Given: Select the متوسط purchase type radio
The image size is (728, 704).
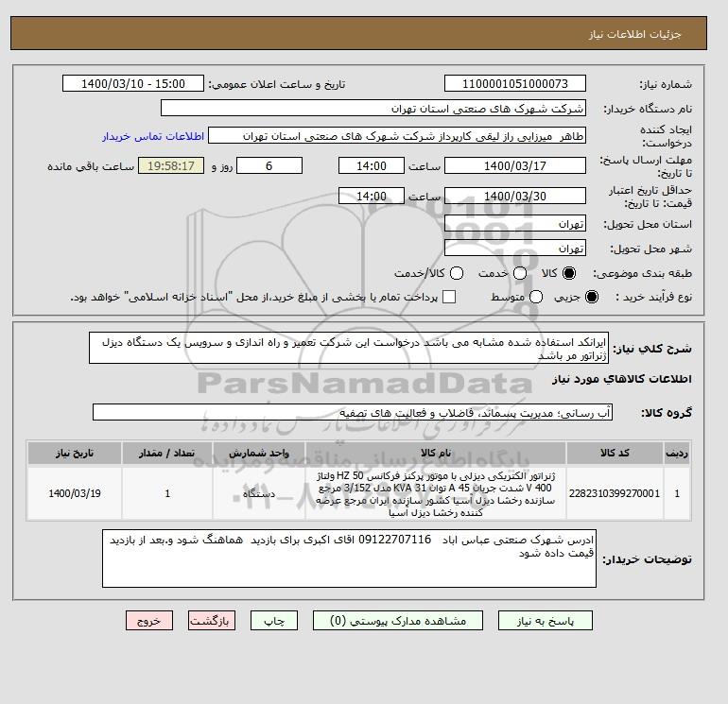Looking at the screenshot, I should click(x=536, y=297).
